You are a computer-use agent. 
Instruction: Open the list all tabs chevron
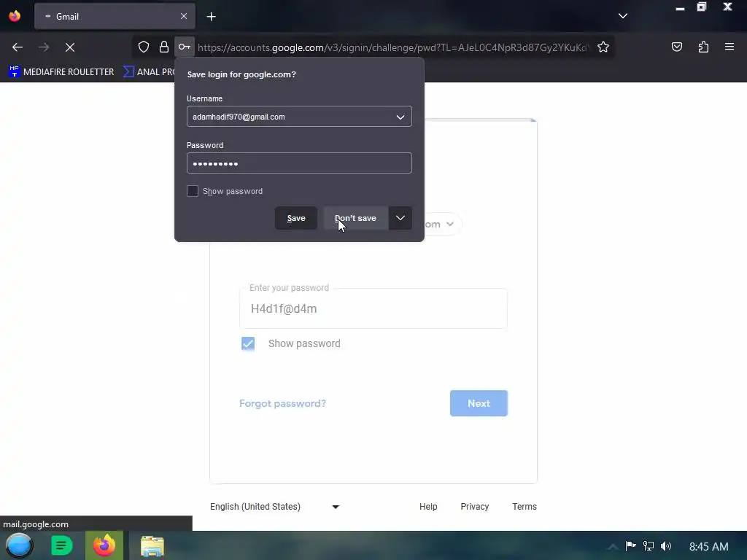coord(623,16)
